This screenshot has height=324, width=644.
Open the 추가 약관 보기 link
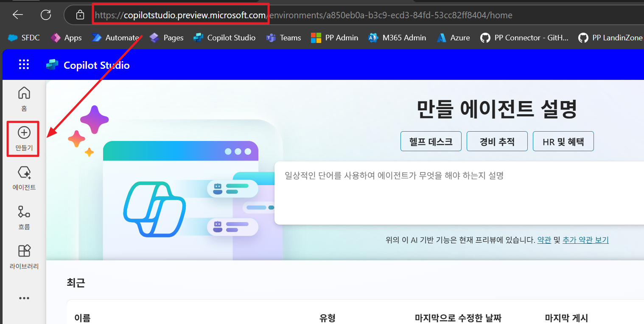tap(585, 240)
